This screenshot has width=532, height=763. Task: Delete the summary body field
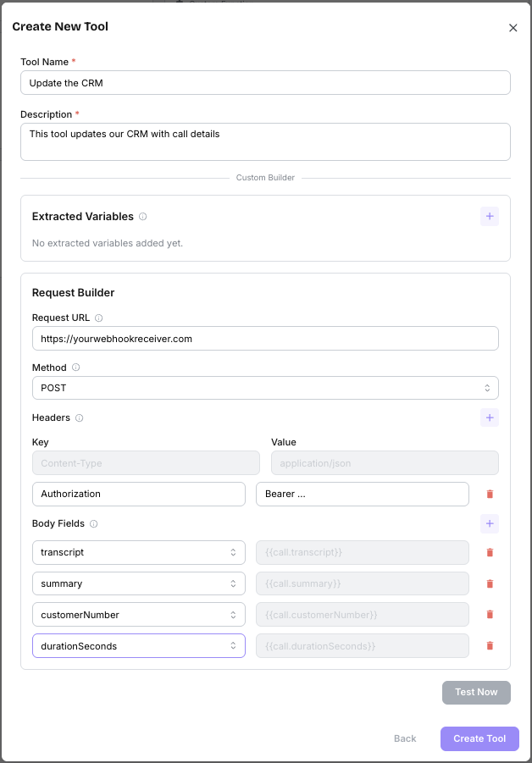(x=490, y=583)
